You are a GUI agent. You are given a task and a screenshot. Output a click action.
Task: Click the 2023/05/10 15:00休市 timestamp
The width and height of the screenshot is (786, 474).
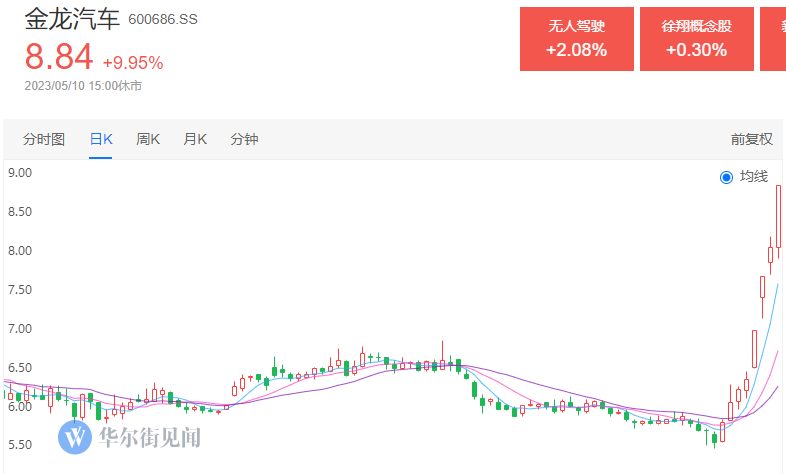click(x=83, y=86)
